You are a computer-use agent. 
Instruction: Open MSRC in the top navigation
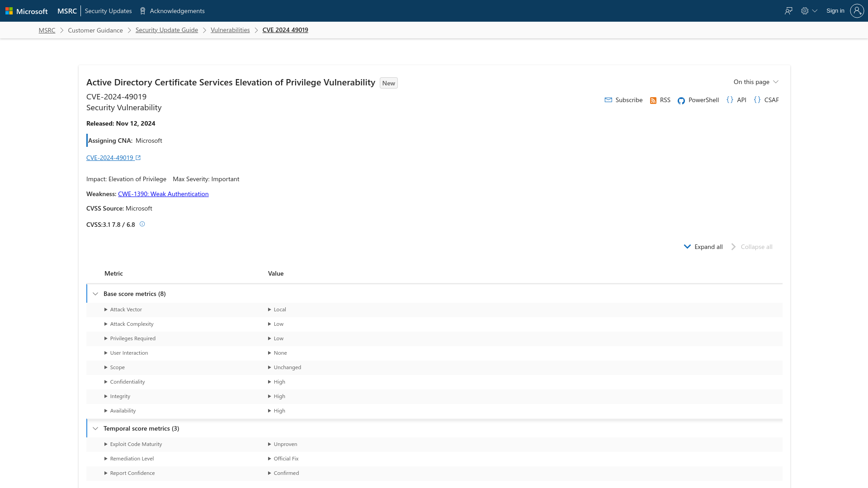(67, 11)
